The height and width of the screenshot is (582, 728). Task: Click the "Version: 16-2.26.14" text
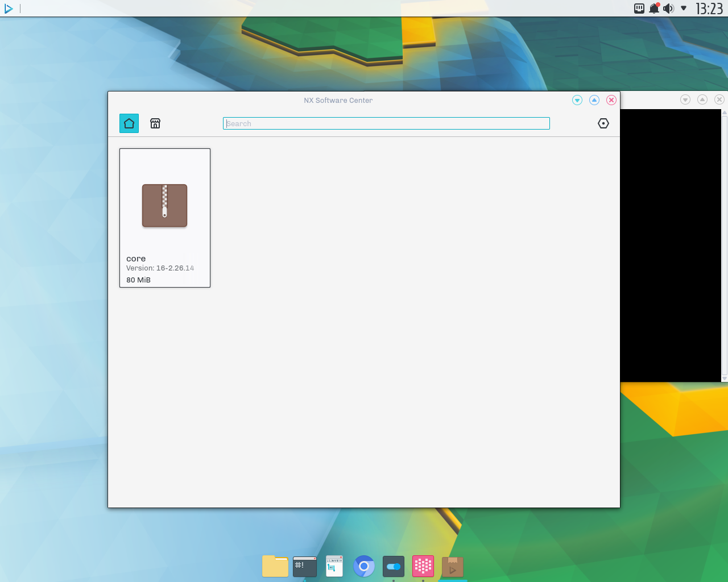[x=160, y=268]
